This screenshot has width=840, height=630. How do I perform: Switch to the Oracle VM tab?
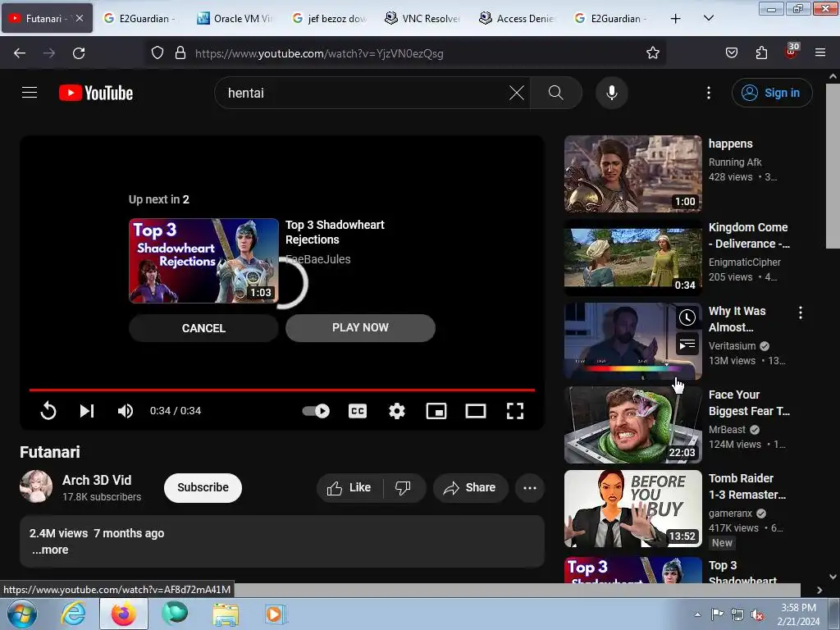click(x=234, y=18)
